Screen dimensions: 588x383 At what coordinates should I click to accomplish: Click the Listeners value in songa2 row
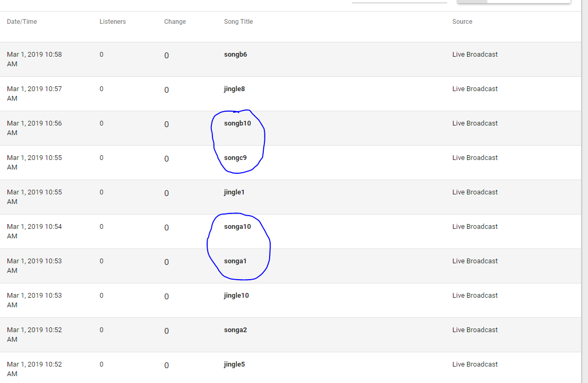[x=101, y=330]
